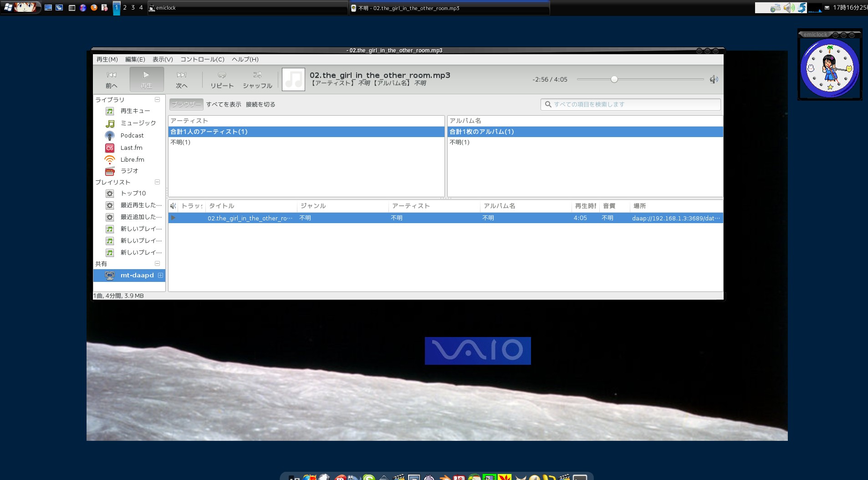The width and height of the screenshot is (868, 480).
Task: Expand the mt-daapd share
Action: (x=160, y=276)
